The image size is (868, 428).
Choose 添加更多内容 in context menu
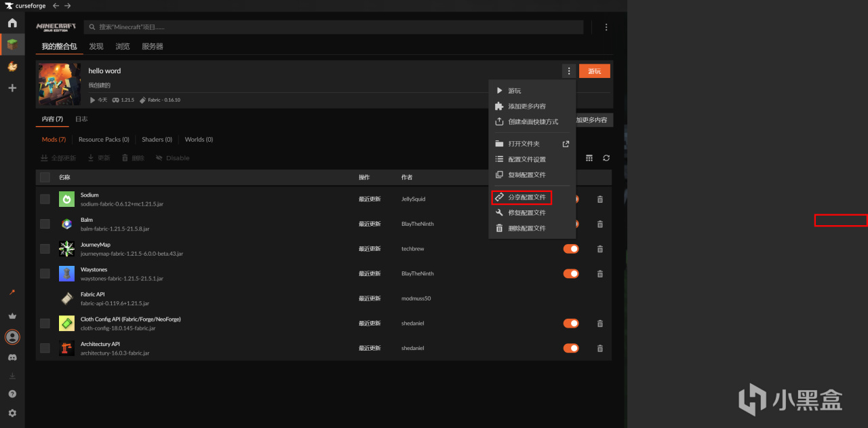(532, 106)
